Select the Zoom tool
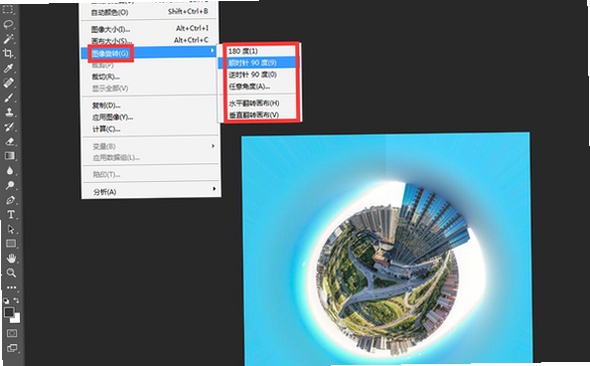The image size is (590, 366). pos(11,273)
